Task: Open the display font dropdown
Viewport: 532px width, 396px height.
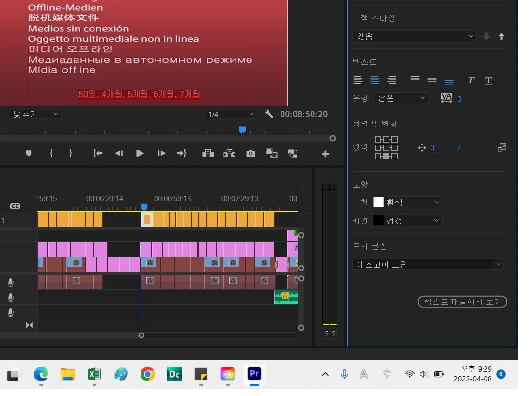Action: tap(428, 264)
